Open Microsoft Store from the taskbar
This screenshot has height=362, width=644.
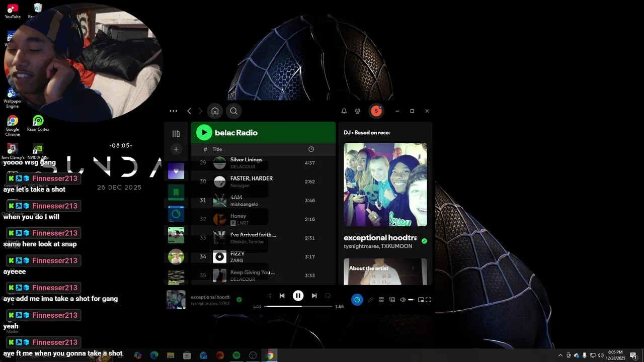click(x=187, y=355)
